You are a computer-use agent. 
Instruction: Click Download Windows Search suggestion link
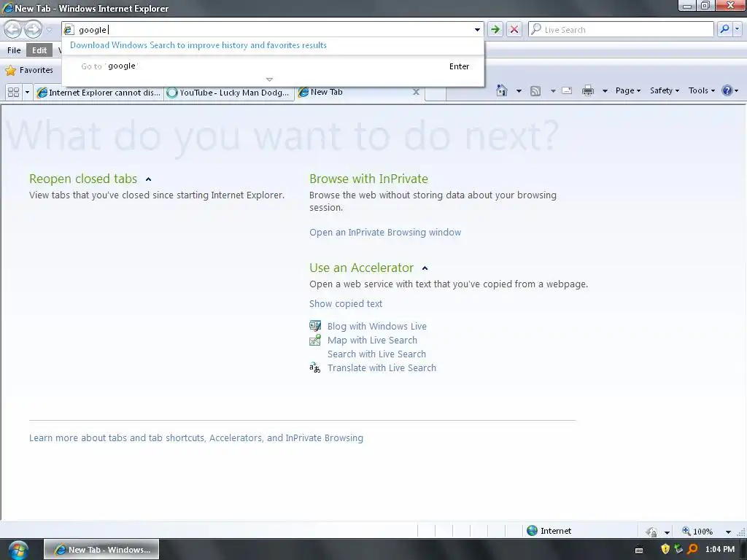click(198, 45)
